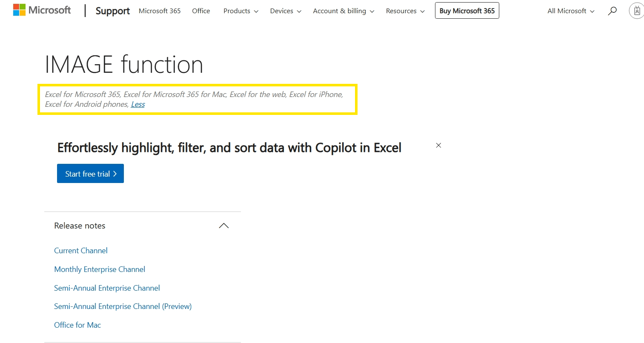Collapse the Release notes section
The width and height of the screenshot is (644, 343).
(223, 226)
